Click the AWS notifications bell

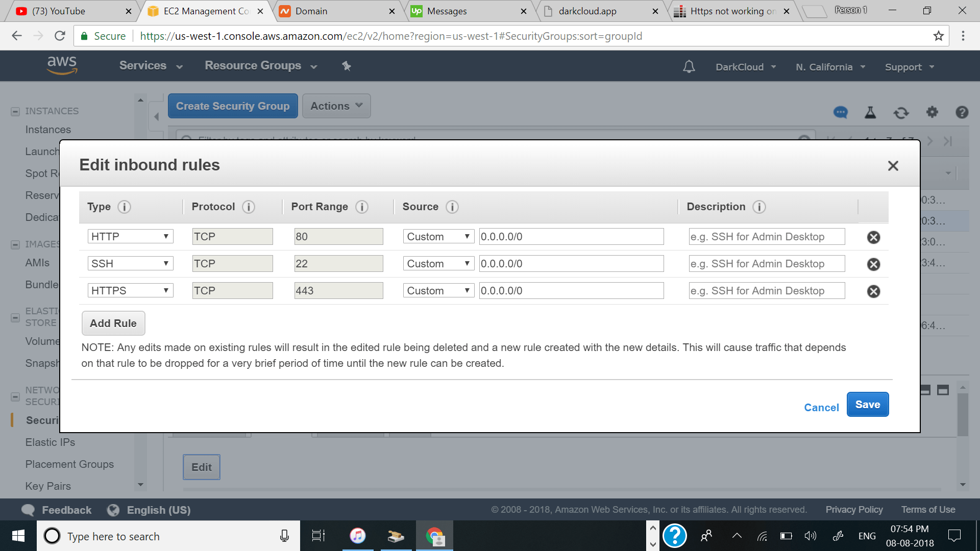point(689,67)
